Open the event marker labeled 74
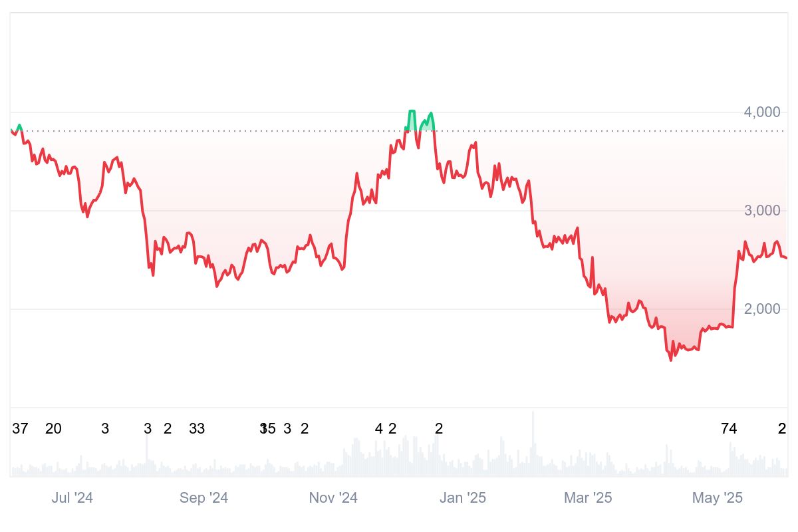 pos(729,429)
